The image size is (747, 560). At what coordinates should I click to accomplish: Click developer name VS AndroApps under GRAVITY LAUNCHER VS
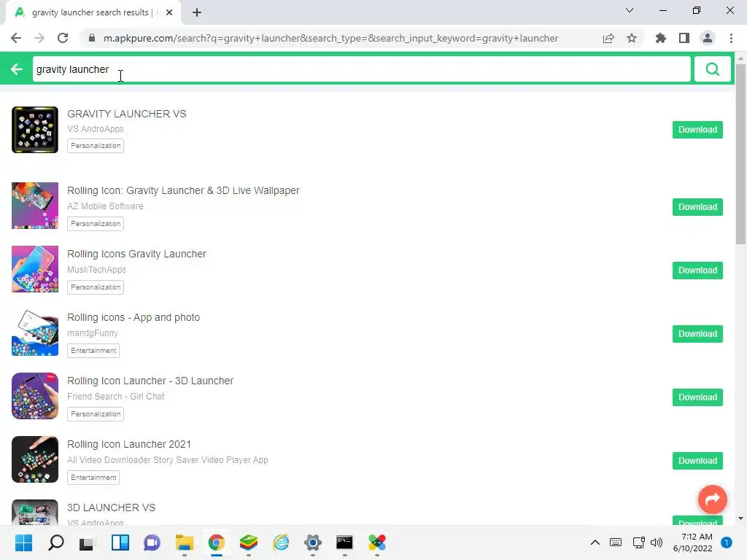pyautogui.click(x=96, y=129)
